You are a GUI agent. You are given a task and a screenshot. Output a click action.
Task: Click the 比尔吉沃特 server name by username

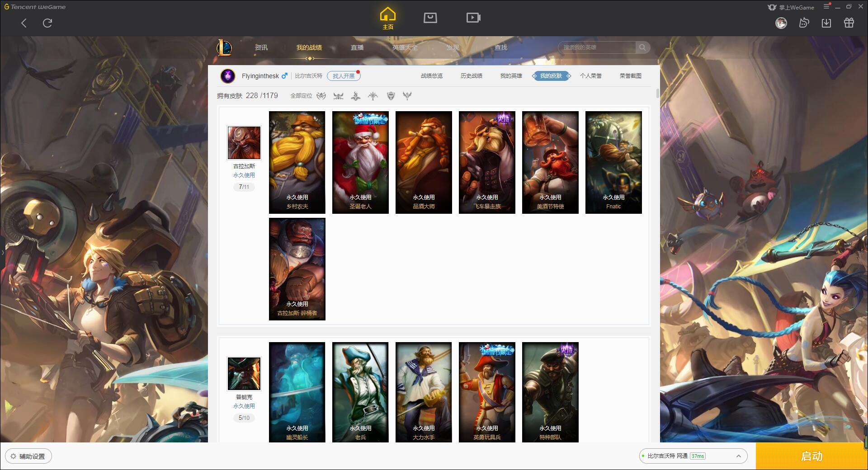coord(309,76)
